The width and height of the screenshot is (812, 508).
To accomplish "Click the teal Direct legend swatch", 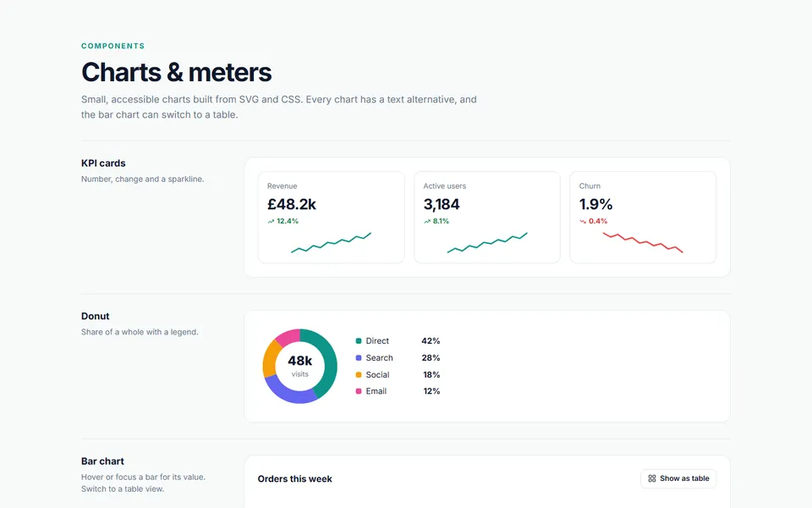I will point(359,341).
